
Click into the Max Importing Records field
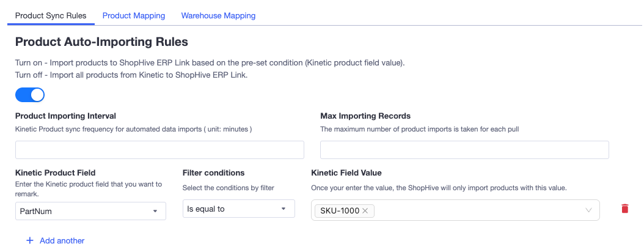(464, 150)
